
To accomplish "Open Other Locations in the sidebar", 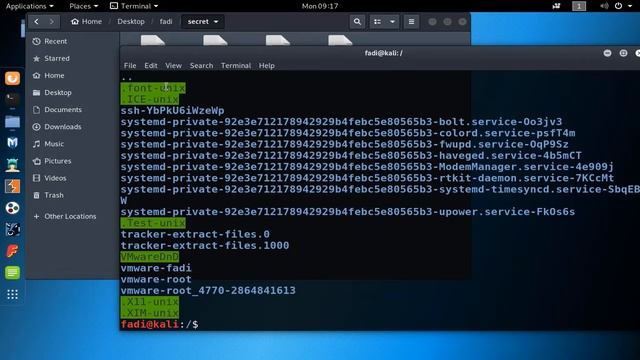I will click(x=64, y=216).
